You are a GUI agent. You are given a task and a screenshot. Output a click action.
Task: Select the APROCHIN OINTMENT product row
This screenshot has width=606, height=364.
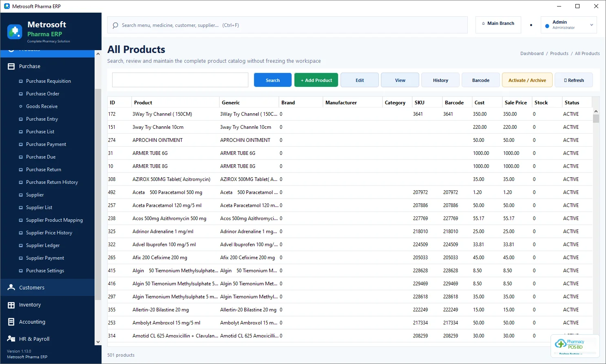pos(350,140)
